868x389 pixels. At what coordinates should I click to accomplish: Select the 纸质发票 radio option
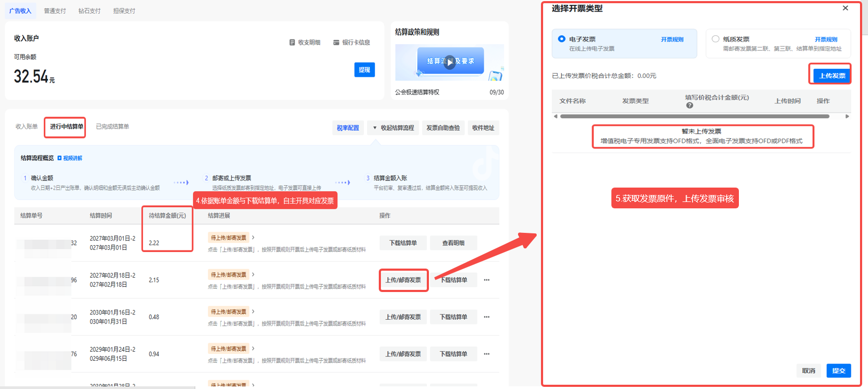(x=715, y=39)
